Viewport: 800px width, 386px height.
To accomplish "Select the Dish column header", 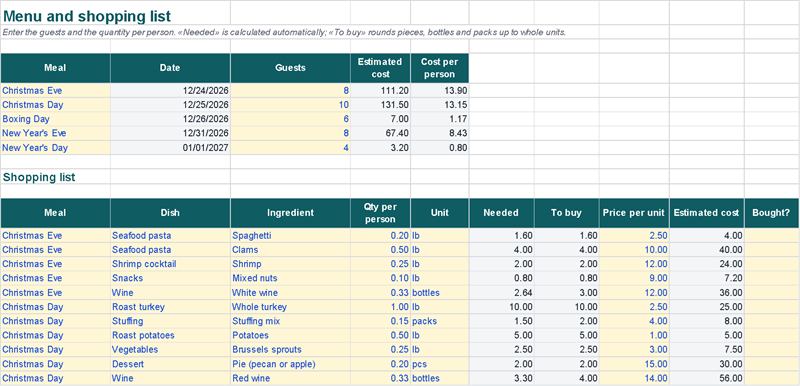I will coord(170,213).
